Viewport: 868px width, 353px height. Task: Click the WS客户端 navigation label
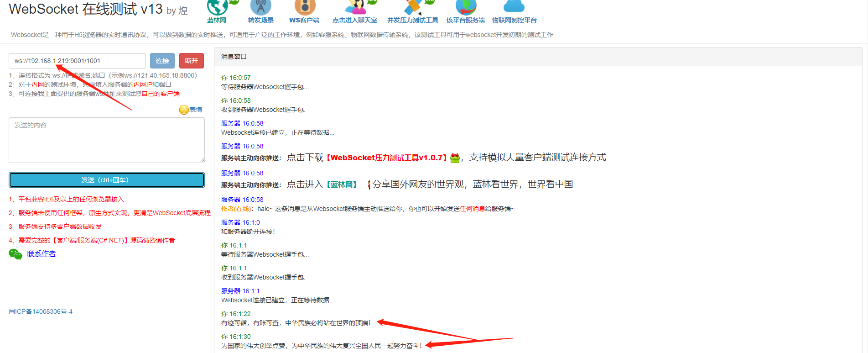coord(304,20)
